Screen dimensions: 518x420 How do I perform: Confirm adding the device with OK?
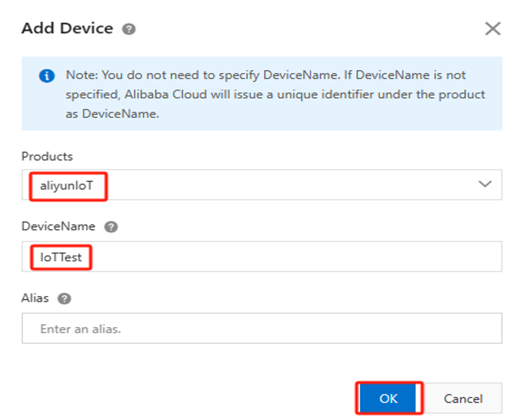[x=388, y=398]
